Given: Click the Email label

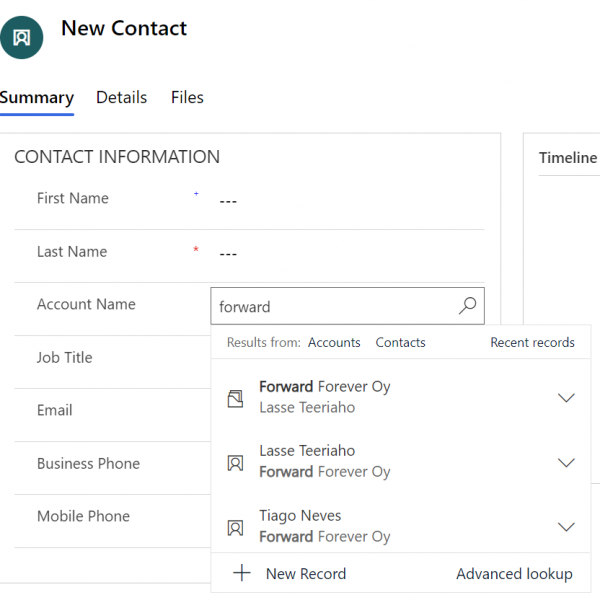Looking at the screenshot, I should [54, 410].
